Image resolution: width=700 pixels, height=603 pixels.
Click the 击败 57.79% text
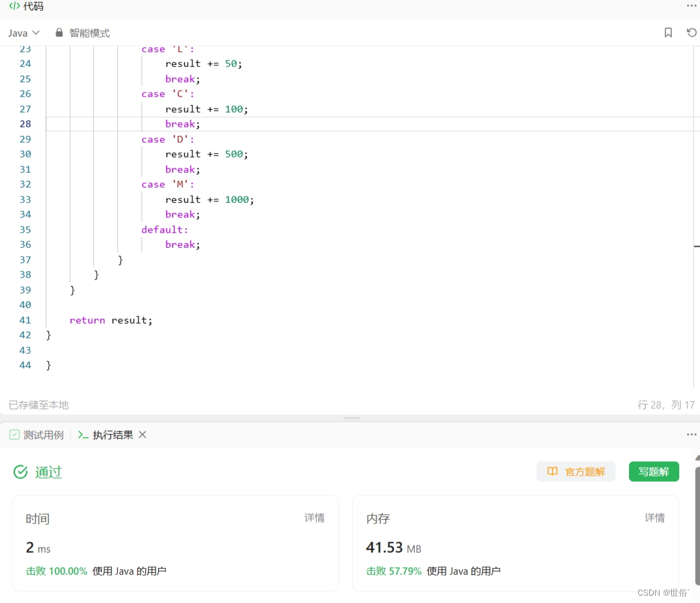click(x=393, y=571)
